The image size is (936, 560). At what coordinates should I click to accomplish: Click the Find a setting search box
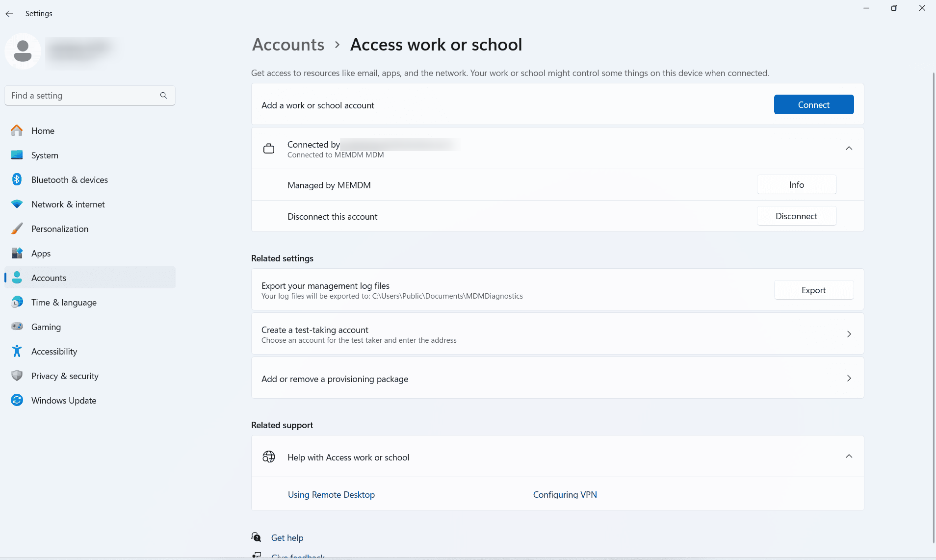pyautogui.click(x=83, y=96)
